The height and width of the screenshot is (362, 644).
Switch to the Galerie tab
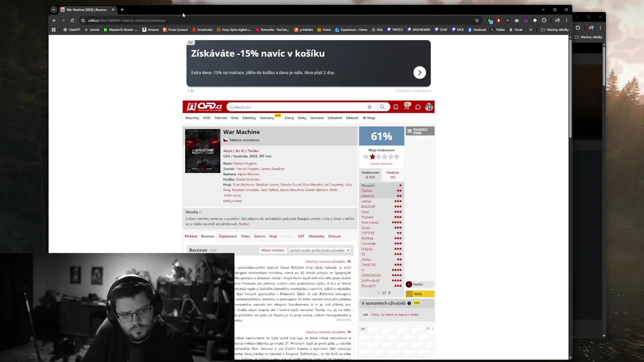click(x=260, y=236)
